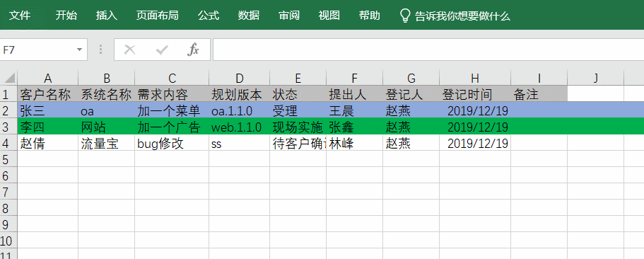Click the 登记人 header cell

tap(411, 94)
